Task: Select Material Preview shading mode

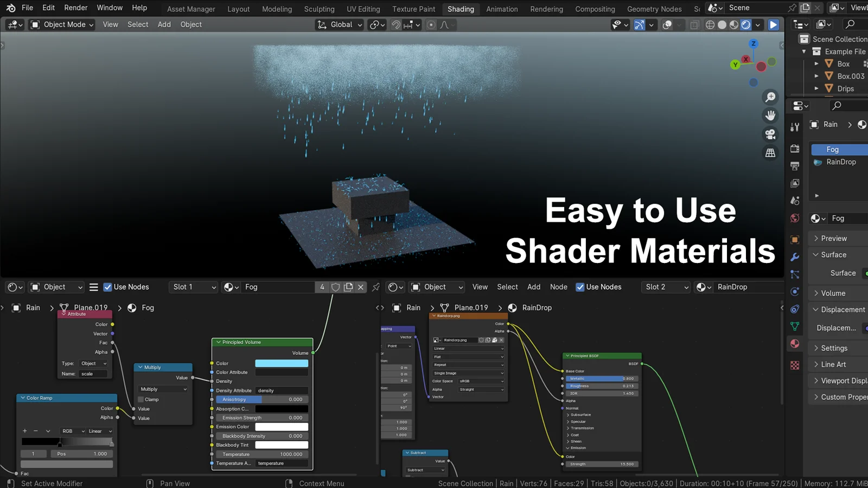Action: point(733,24)
